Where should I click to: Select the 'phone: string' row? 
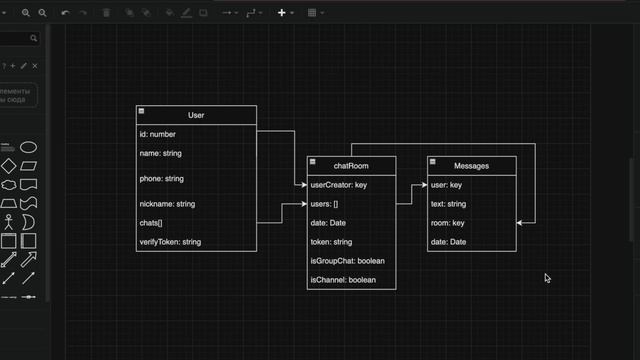tap(196, 179)
